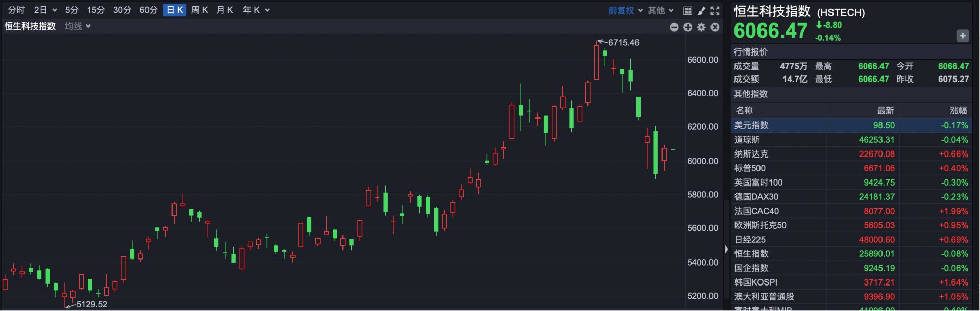
Task: Select the 月K monthly tab
Action: (x=225, y=10)
